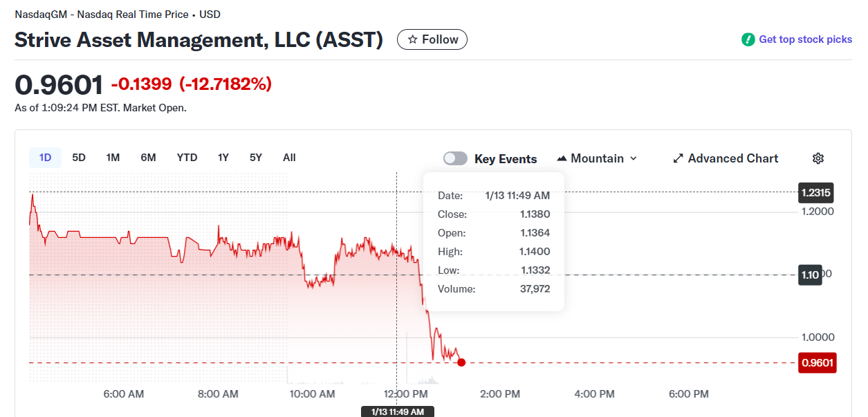Select the 1D time range tab
This screenshot has height=417, width=868.
45,158
